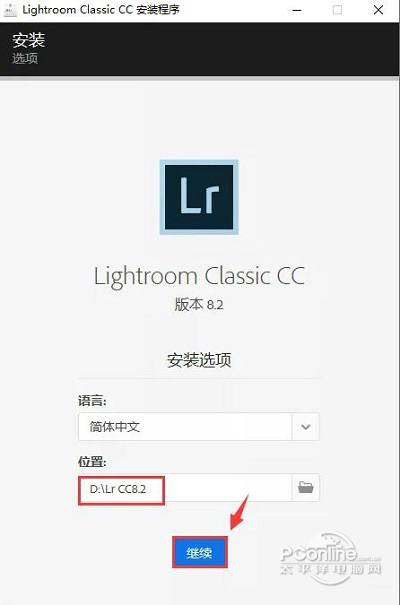
Task: Click the Lr Lightroom logo icon
Action: tap(199, 197)
